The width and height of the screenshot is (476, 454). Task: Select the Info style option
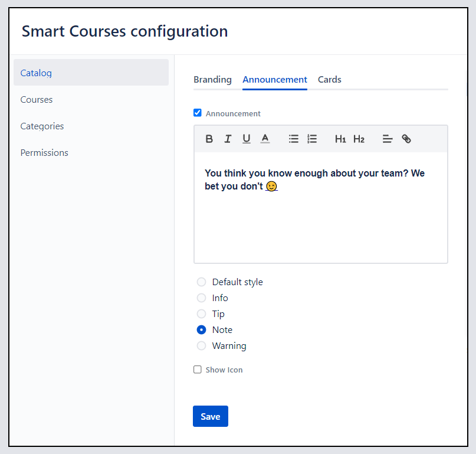click(202, 298)
